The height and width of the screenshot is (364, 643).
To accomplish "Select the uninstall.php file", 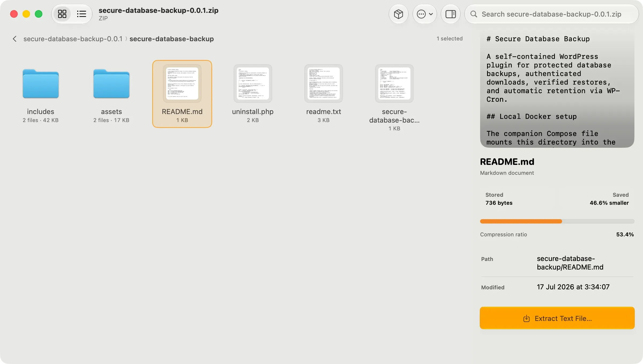I will point(253,94).
